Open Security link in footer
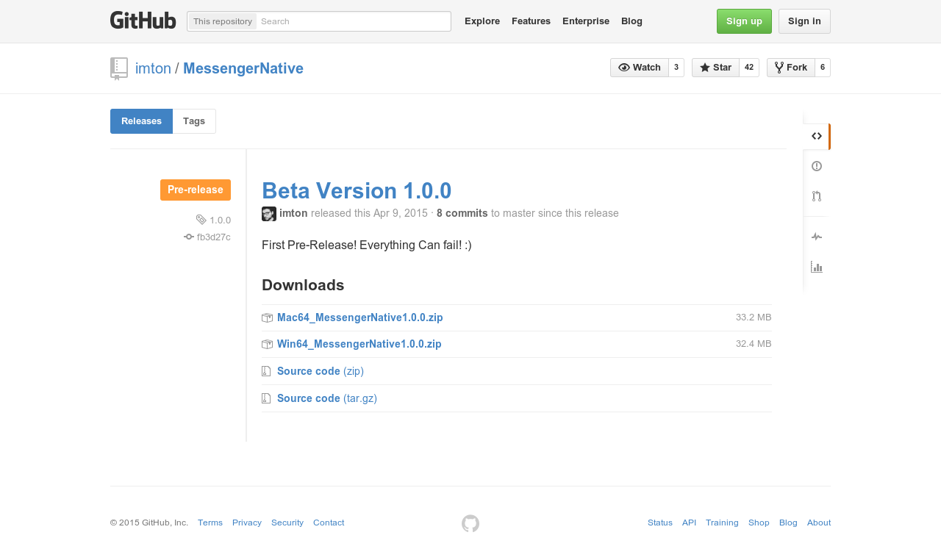941x560 pixels. (287, 523)
